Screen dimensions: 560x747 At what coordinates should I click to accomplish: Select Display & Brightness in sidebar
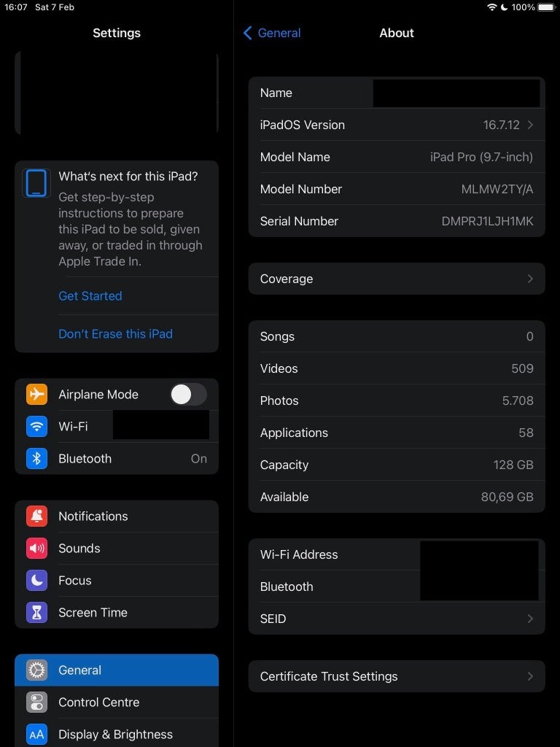click(x=117, y=734)
